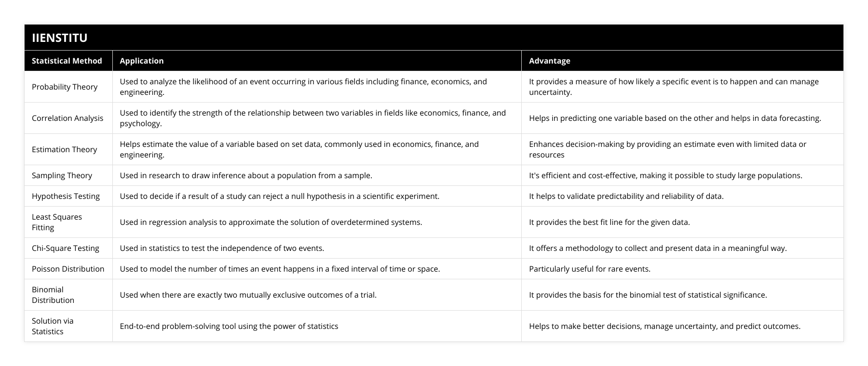The image size is (868, 366).
Task: Select the Statistical Method column header
Action: pyautogui.click(x=67, y=61)
